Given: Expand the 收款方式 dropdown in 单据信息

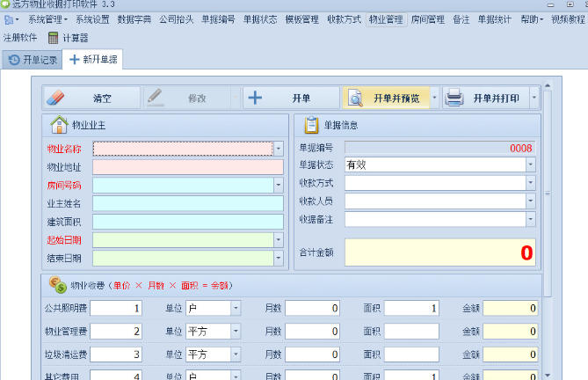Looking at the screenshot, I should point(530,183).
